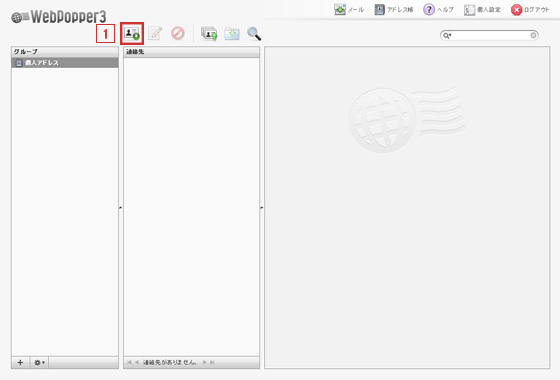The width and height of the screenshot is (560, 380).
Task: Click inside the search input field
Action: (x=491, y=35)
